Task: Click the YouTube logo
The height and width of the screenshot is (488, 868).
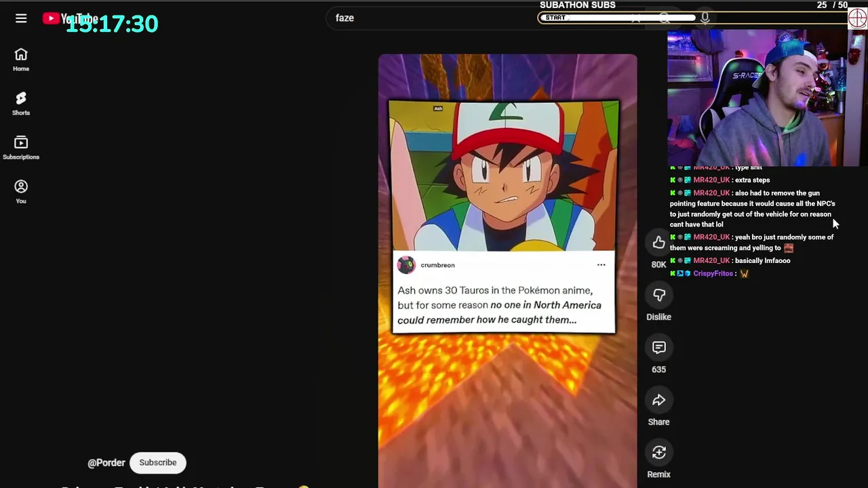Action: [70, 18]
